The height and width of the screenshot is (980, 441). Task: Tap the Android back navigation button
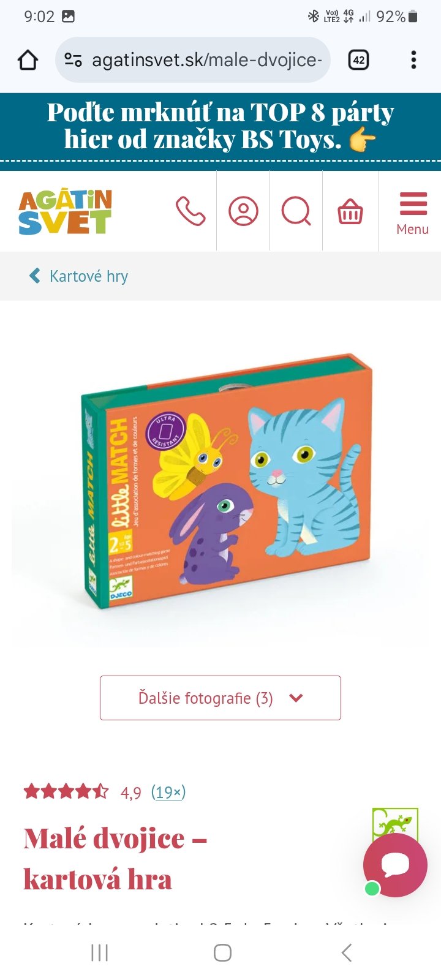coord(347,952)
